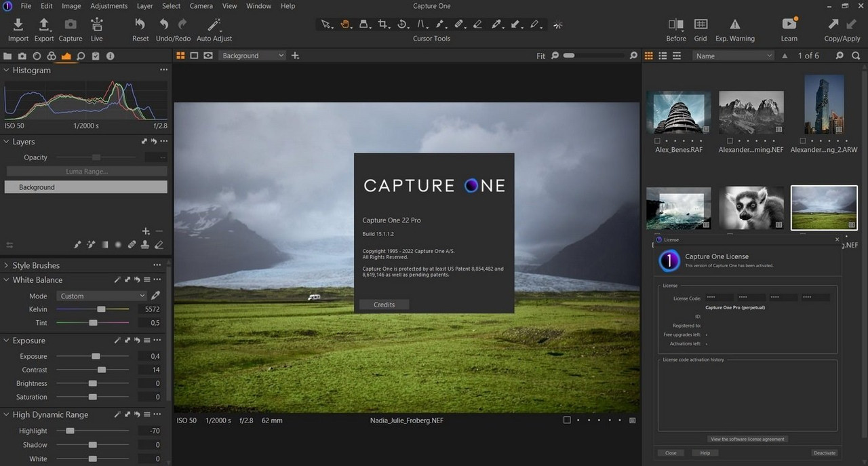The height and width of the screenshot is (466, 868).
Task: Select the Pointer cursor tool
Action: (326, 24)
